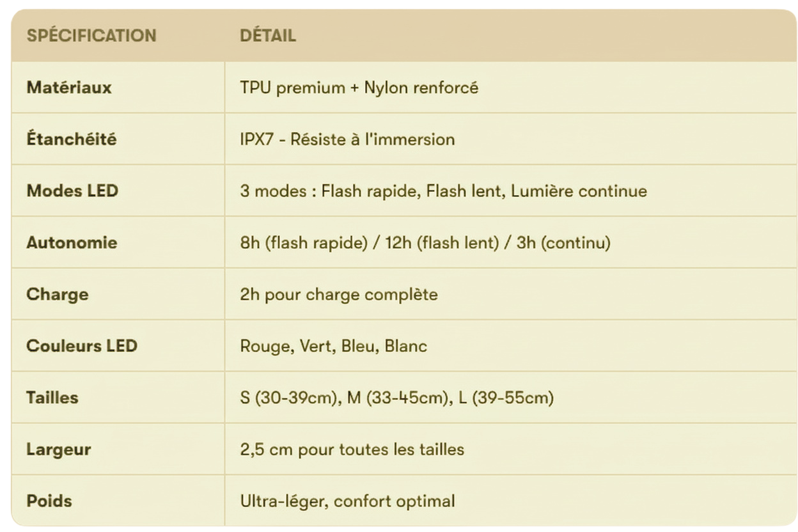Click the Rouge, Vert, Bleu, Blanc cell
The width and height of the screenshot is (798, 532).
[x=333, y=346]
